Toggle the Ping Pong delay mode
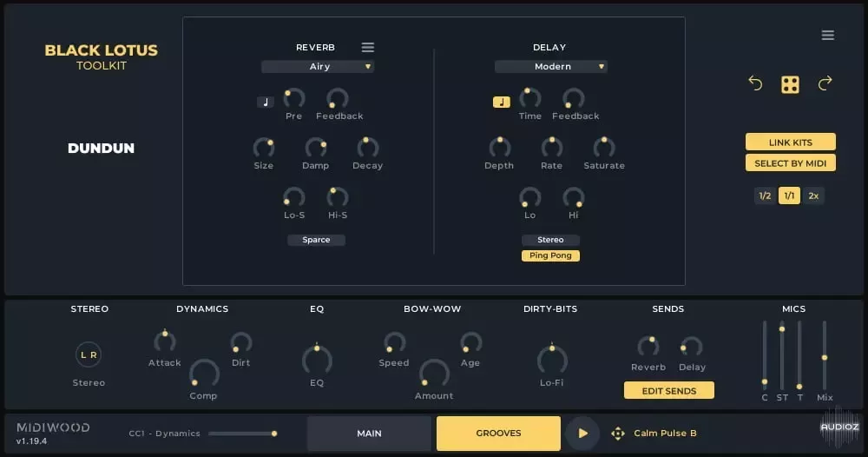The width and height of the screenshot is (868, 457). (x=550, y=255)
